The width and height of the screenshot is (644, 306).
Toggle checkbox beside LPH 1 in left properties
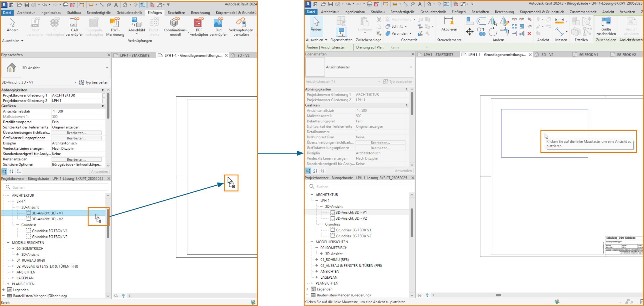click(x=104, y=100)
